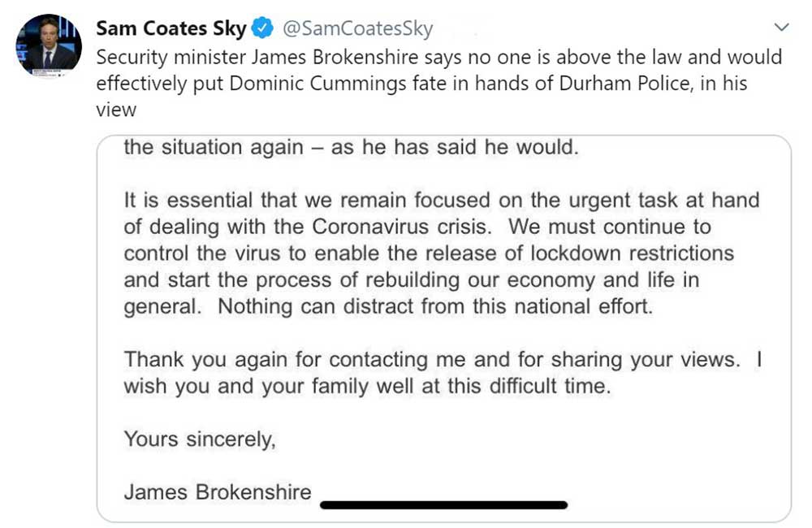Click the "Yours sincerely," closing
Image resolution: width=812 pixels, height=528 pixels.
tap(200, 439)
